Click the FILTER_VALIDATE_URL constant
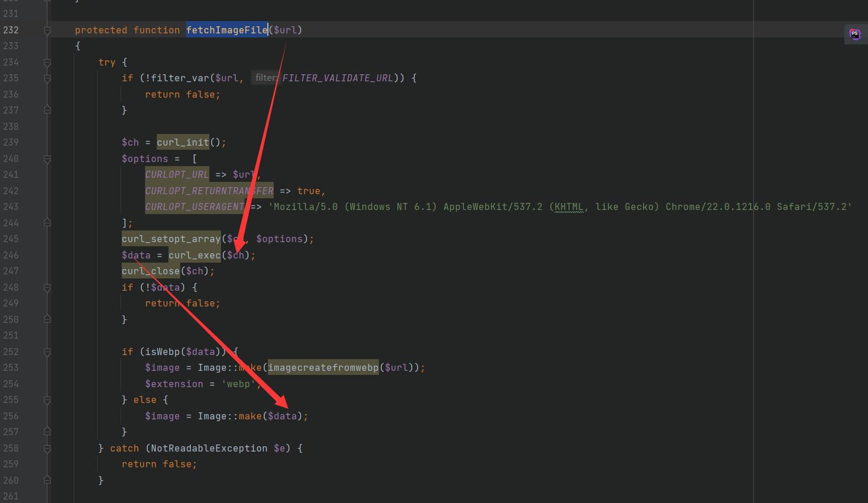This screenshot has height=503, width=868. (x=337, y=78)
